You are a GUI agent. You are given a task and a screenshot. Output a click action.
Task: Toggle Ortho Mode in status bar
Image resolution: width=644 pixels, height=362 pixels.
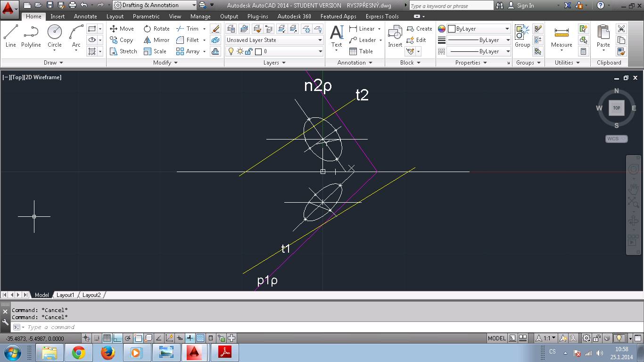coord(117,338)
